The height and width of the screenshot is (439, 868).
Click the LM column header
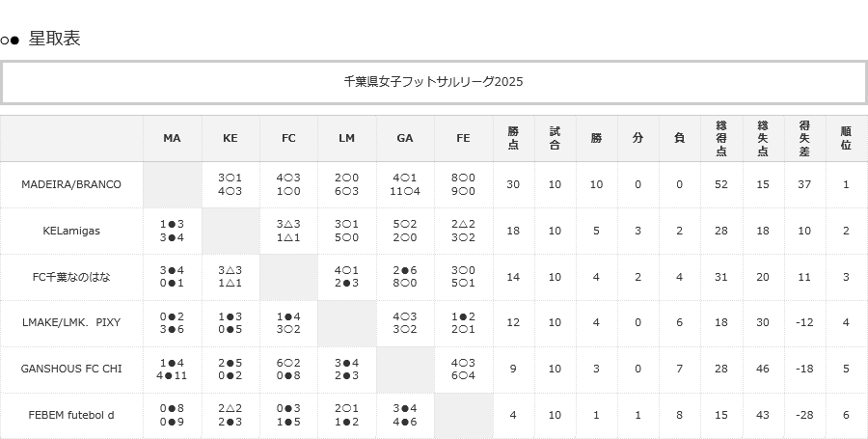coord(346,138)
